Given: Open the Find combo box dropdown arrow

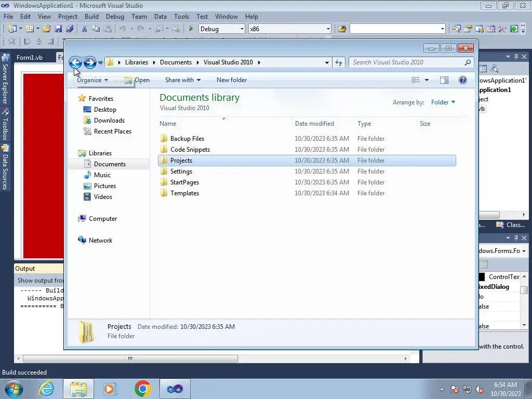Looking at the screenshot, I should tap(443, 29).
